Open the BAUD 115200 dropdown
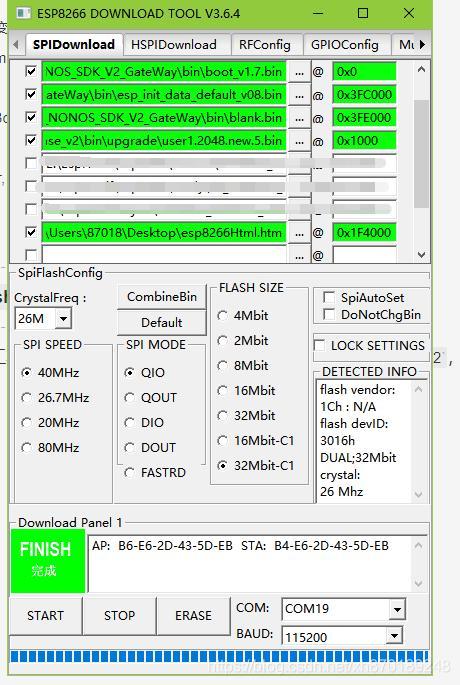Screen dimensions: 460x685 coord(394,636)
